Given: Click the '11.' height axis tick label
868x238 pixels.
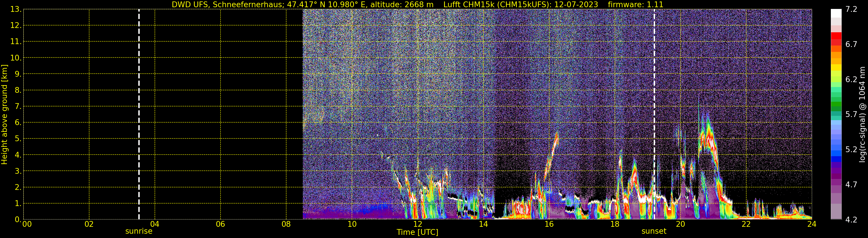Looking at the screenshot, I should (16, 42).
